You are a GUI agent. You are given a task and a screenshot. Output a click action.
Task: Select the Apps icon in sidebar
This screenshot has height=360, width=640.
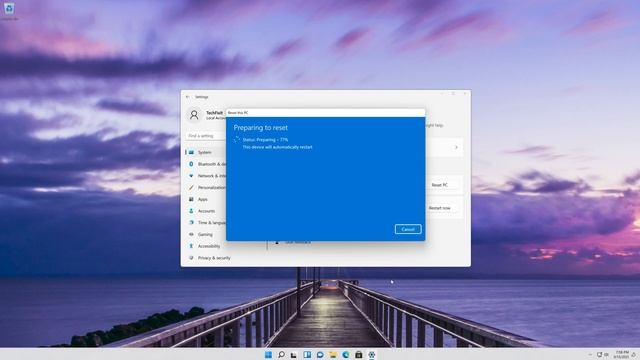tap(191, 199)
